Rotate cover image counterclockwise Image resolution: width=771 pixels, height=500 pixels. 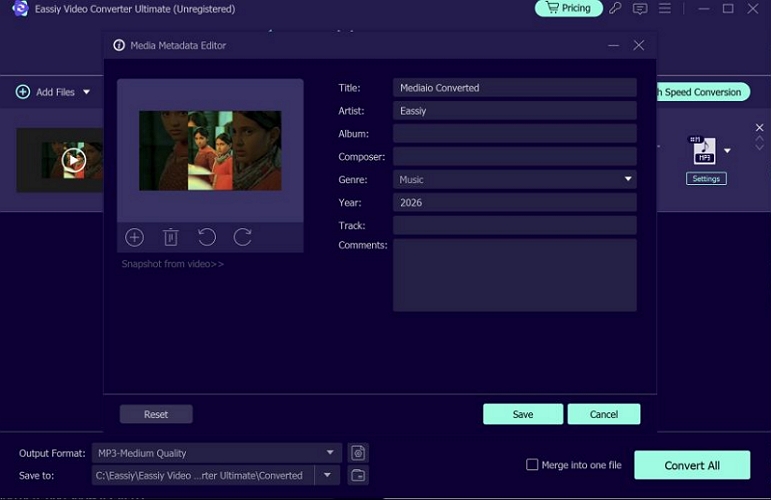(207, 237)
